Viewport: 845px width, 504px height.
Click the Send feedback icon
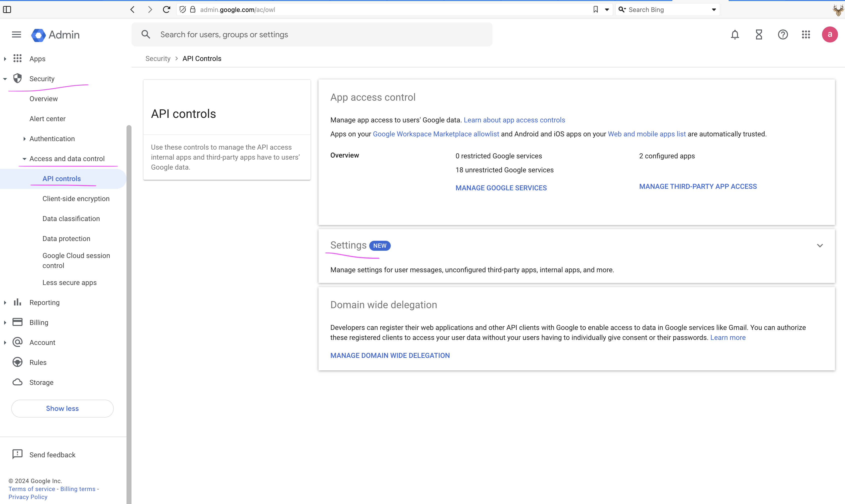click(x=17, y=454)
